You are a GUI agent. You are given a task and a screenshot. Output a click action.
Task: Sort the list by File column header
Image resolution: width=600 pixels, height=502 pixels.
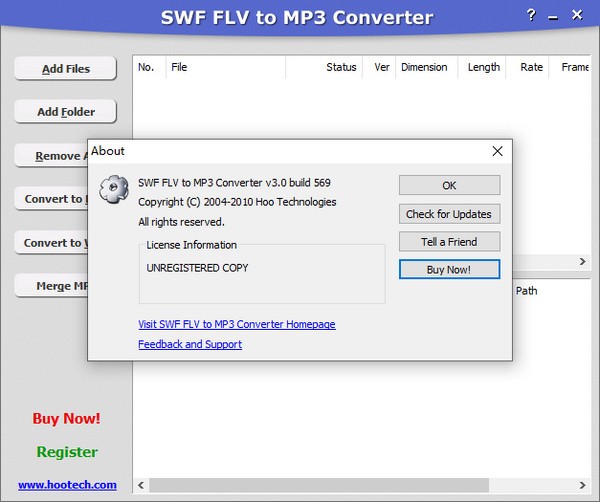click(x=225, y=68)
